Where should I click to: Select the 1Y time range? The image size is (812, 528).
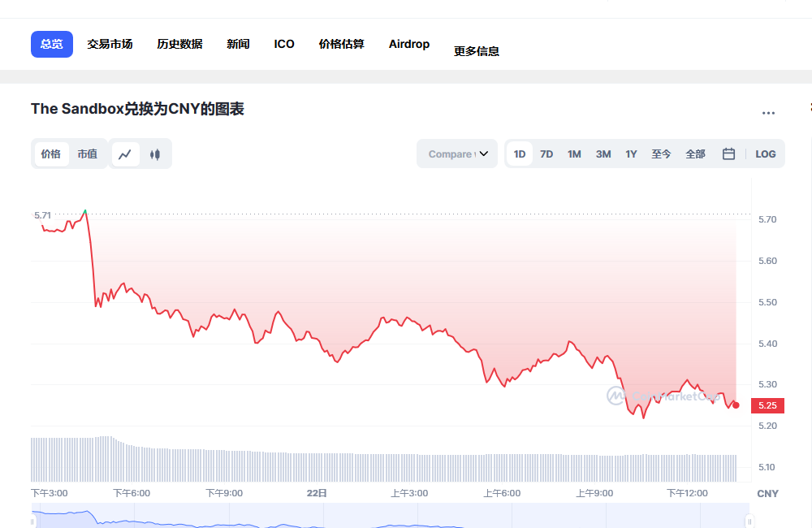pos(631,154)
